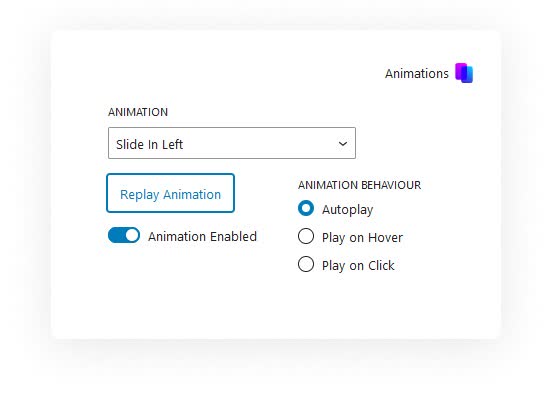Click the purple-blue Animations logo icon
This screenshot has height=396, width=552.
(x=464, y=73)
